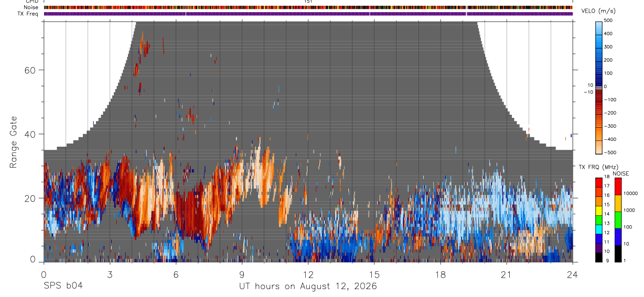Click the 6 tick label on UT hours axis

(x=176, y=275)
